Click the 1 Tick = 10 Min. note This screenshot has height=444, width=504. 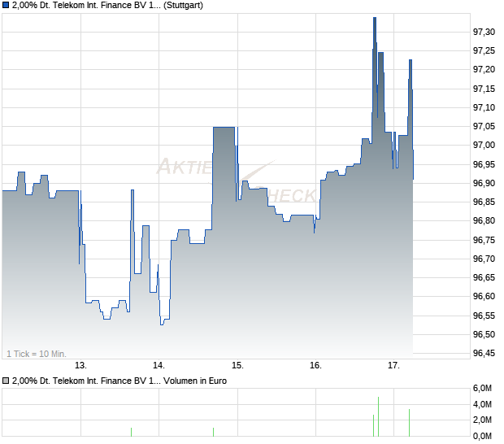tap(37, 353)
